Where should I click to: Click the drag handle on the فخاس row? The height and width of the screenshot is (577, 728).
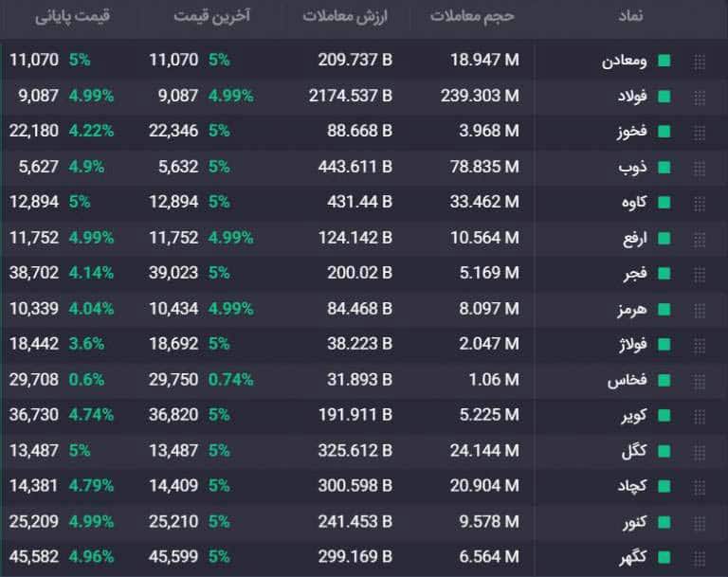700,380
